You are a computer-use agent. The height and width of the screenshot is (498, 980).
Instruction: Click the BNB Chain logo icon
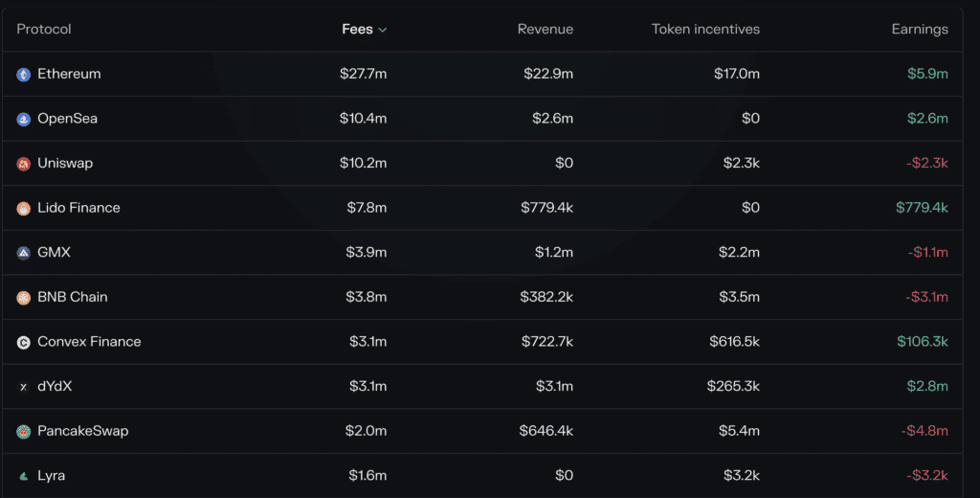[24, 298]
